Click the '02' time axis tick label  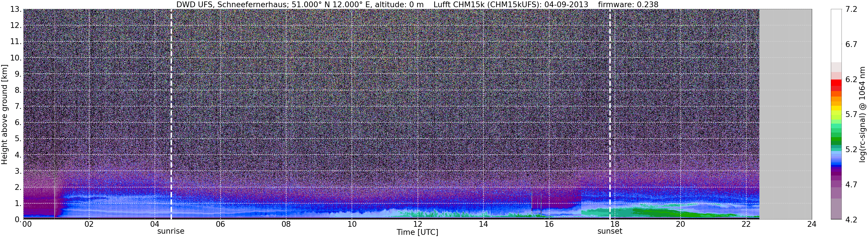89,224
